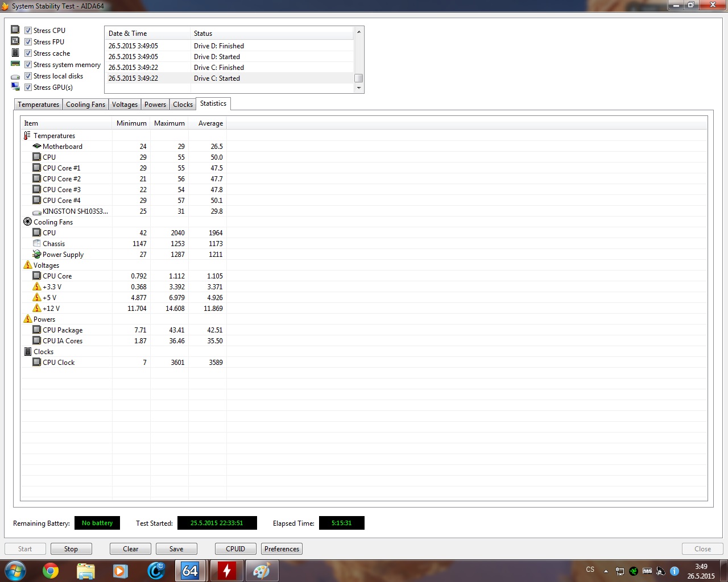Open the Windows Start menu
Screen dimensions: 728x582
(15, 570)
